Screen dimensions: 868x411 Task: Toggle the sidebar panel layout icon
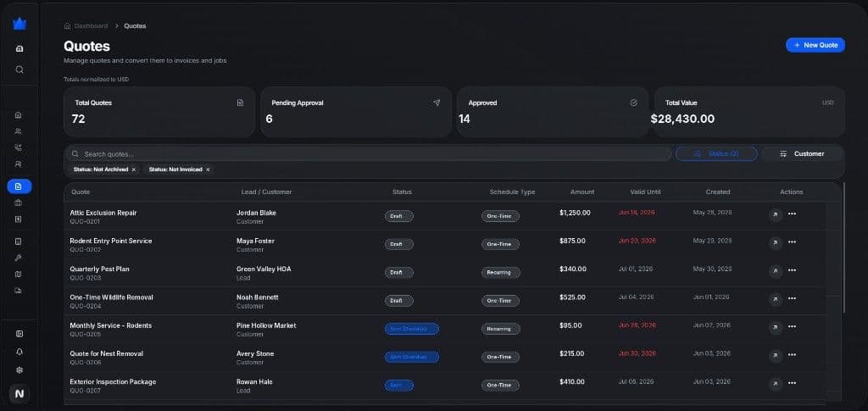coord(19,334)
